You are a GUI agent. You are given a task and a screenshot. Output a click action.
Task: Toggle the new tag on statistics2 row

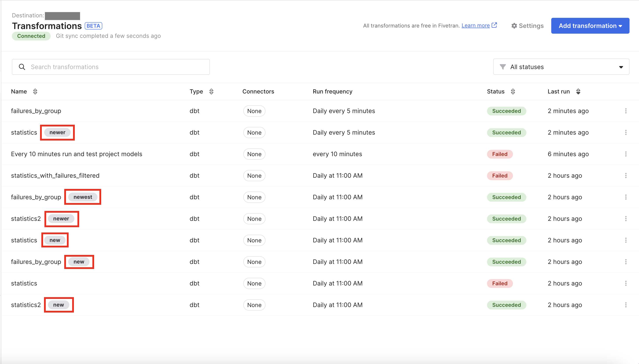(58, 304)
